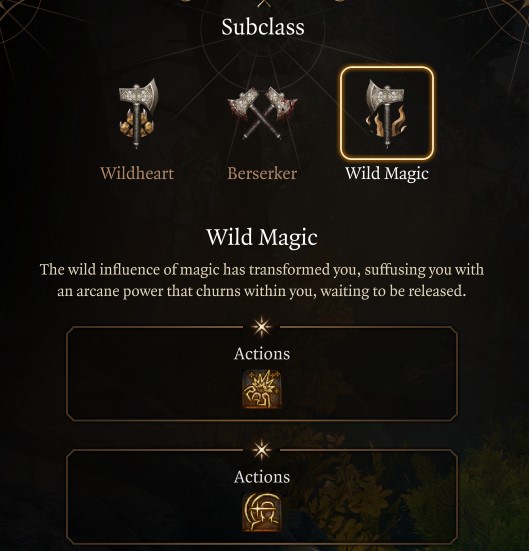Choose the Wildheart subclass label
Image resolution: width=529 pixels, height=551 pixels.
[137, 174]
